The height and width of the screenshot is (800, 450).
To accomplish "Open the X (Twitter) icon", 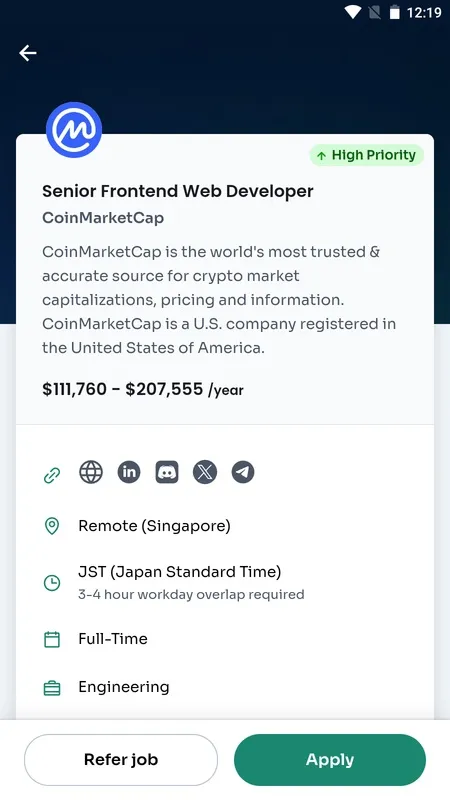I will [205, 472].
